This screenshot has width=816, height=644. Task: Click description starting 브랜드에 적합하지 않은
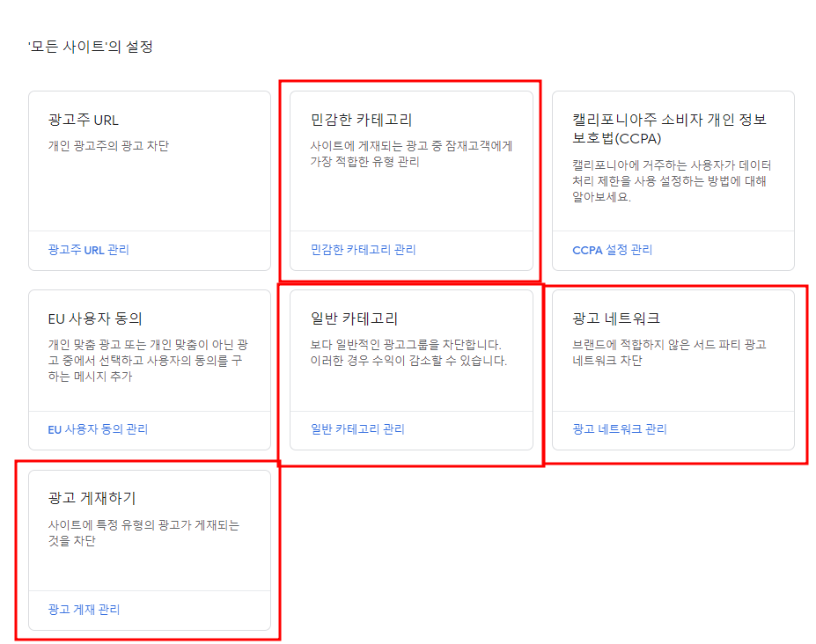[x=669, y=353]
